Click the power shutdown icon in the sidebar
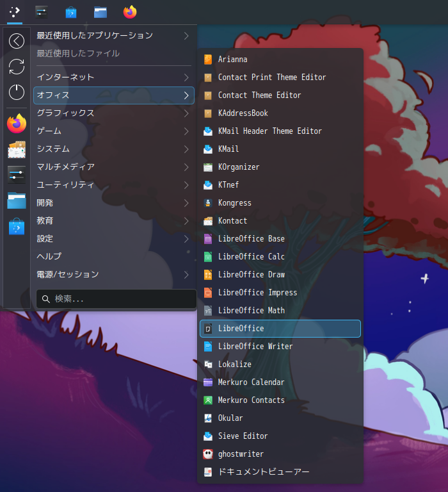Screen dimensions: 448x492 [17, 92]
